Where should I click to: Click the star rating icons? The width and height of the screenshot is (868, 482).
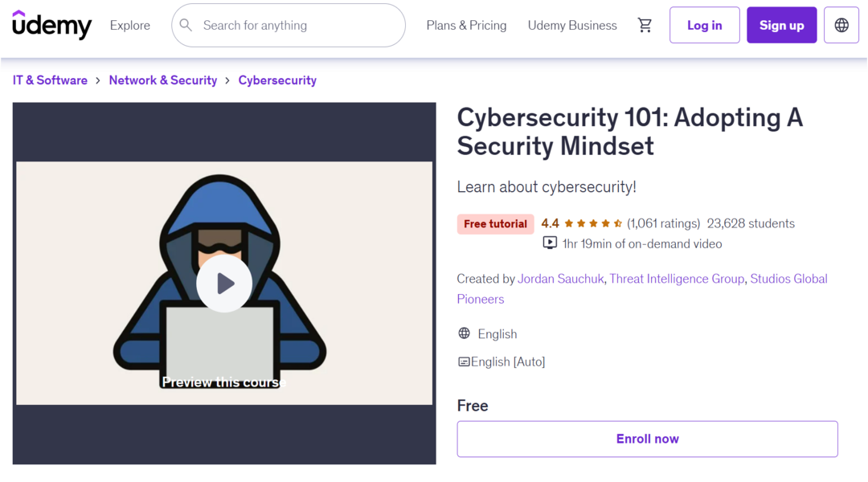click(593, 223)
